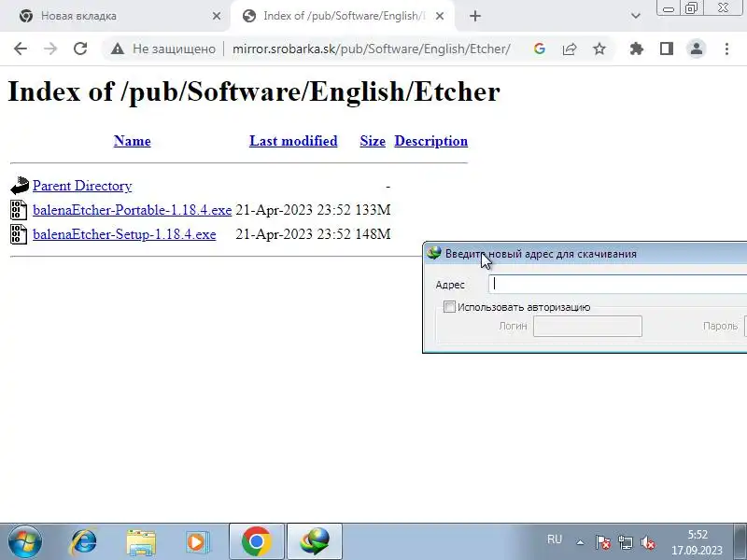Open Chrome side panel
The width and height of the screenshot is (747, 560).
(667, 49)
